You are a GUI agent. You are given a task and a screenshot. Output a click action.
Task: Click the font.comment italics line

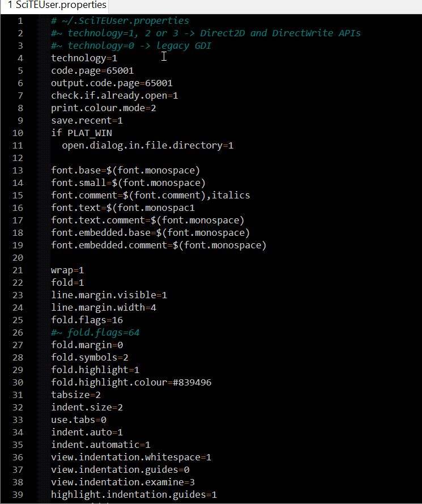click(150, 196)
